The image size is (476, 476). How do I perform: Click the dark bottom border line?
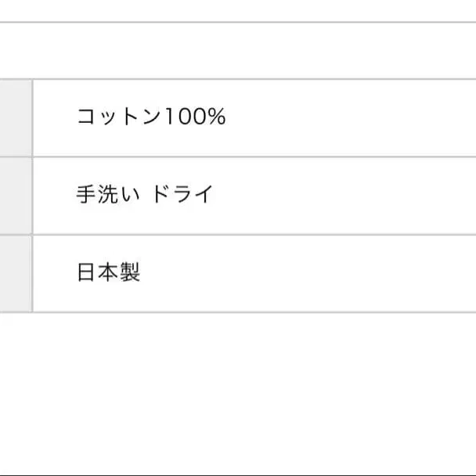(x=235, y=474)
